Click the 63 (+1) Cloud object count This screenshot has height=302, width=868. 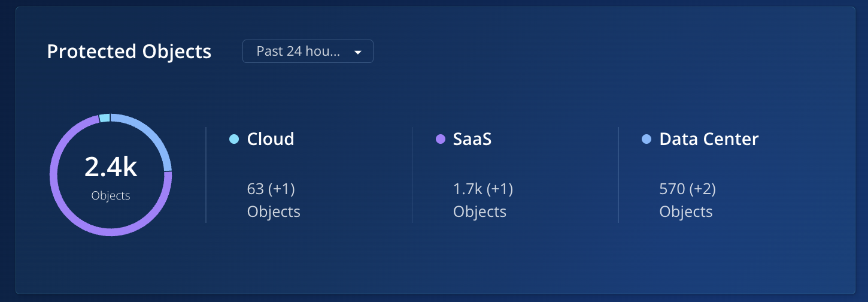tap(271, 189)
